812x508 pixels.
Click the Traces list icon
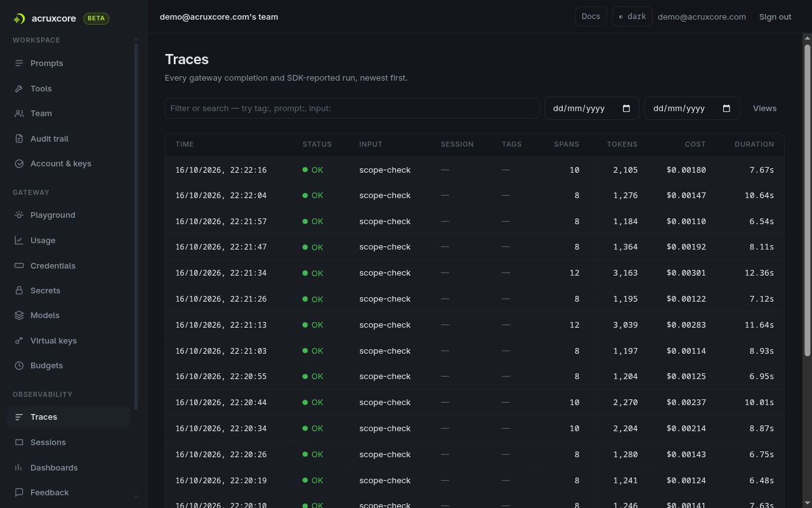click(x=19, y=417)
